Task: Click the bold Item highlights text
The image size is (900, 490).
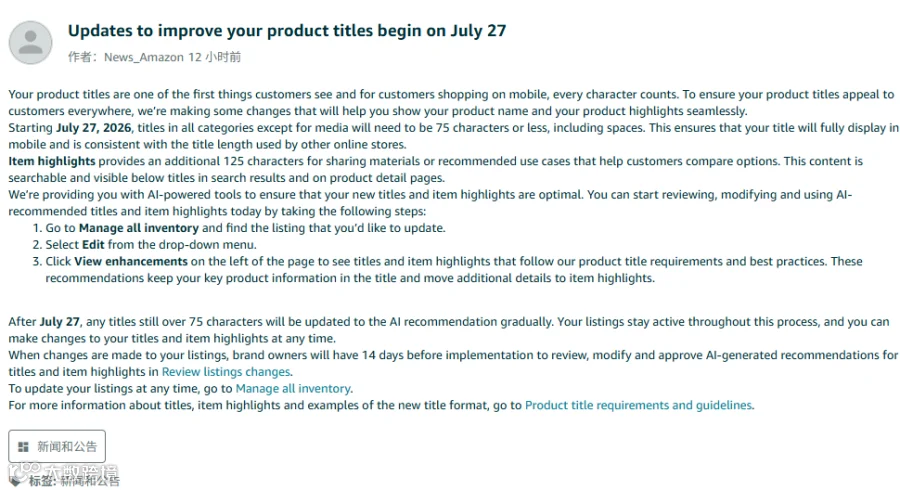Action: click(x=52, y=161)
